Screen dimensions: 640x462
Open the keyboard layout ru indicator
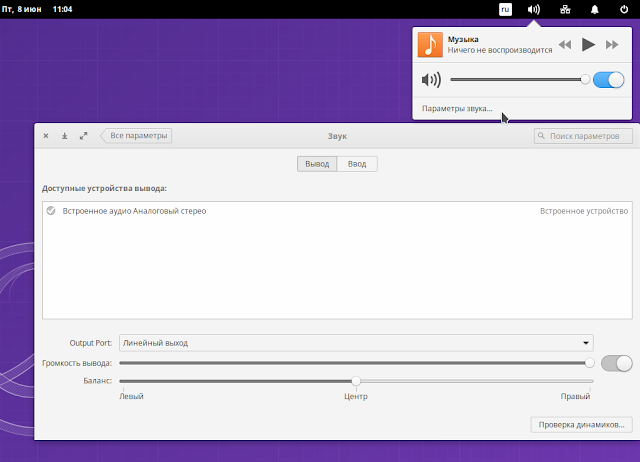505,9
